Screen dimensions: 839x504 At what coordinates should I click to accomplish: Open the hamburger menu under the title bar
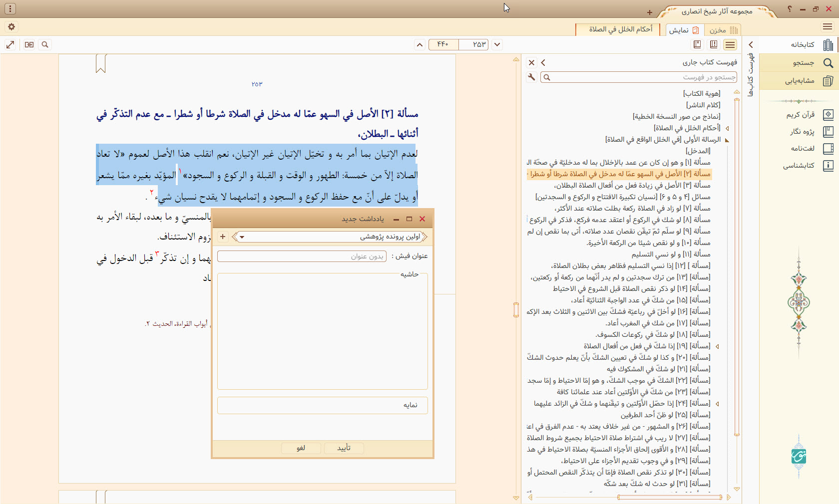click(x=828, y=26)
